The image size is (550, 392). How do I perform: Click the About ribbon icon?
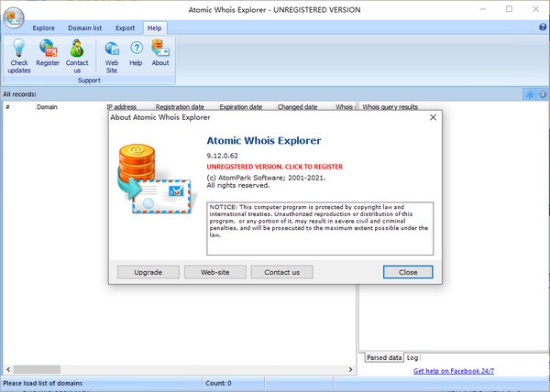coord(160,48)
